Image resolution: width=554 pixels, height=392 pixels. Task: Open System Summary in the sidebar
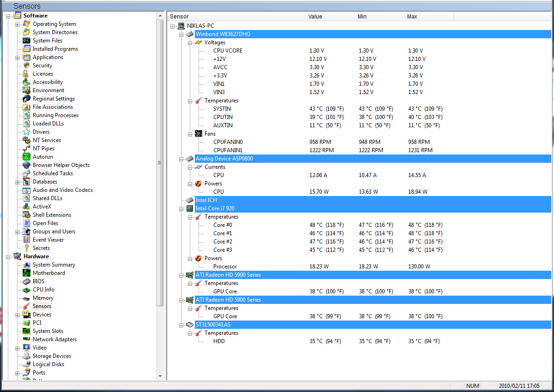pyautogui.click(x=54, y=265)
